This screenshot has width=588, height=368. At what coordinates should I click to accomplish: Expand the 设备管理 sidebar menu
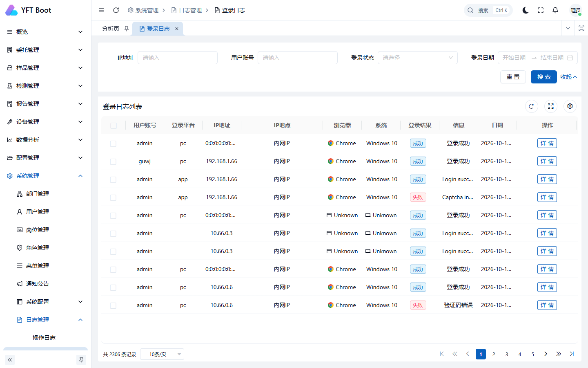point(45,122)
